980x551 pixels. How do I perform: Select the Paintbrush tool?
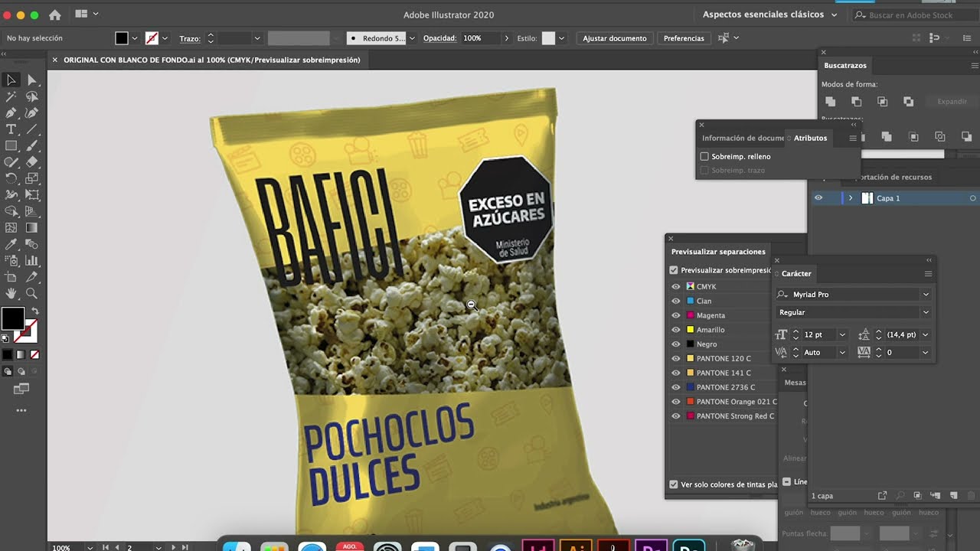[x=32, y=145]
